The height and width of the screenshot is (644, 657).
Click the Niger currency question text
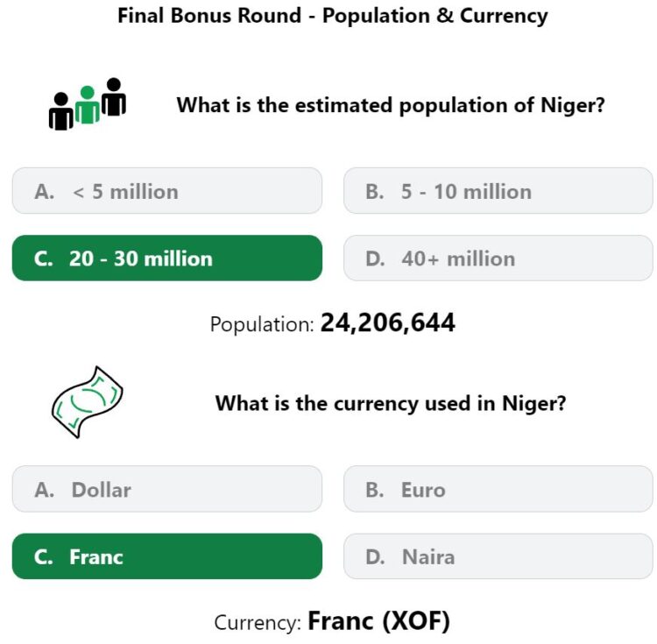point(391,404)
